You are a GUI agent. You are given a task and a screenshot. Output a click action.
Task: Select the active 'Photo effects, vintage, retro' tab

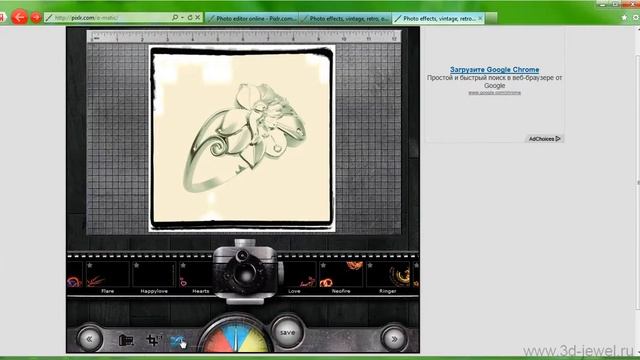click(x=438, y=18)
